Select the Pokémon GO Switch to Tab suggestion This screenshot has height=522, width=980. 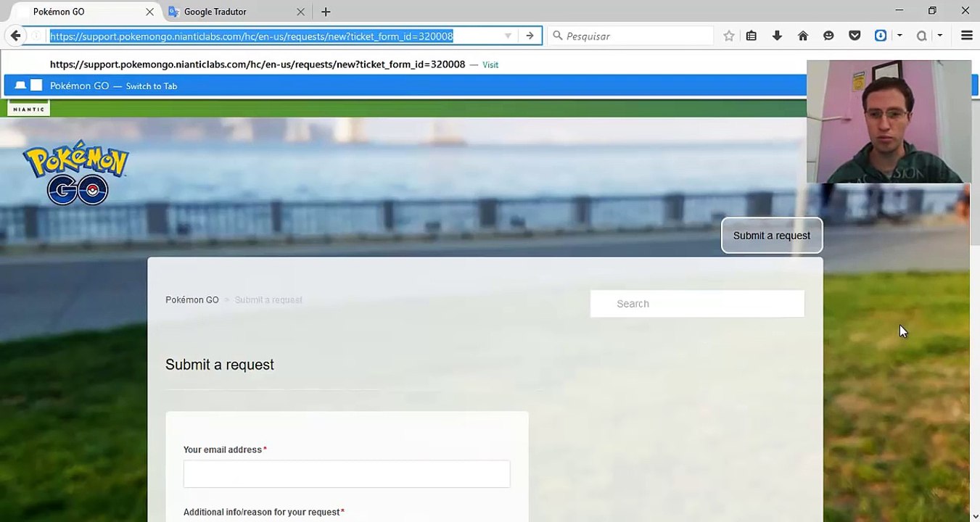tap(405, 86)
